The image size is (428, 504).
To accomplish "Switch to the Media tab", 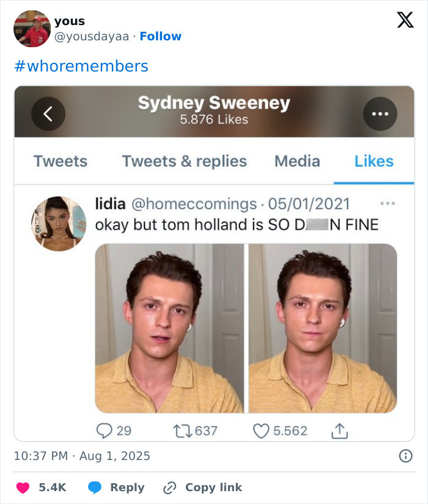I will pyautogui.click(x=297, y=161).
